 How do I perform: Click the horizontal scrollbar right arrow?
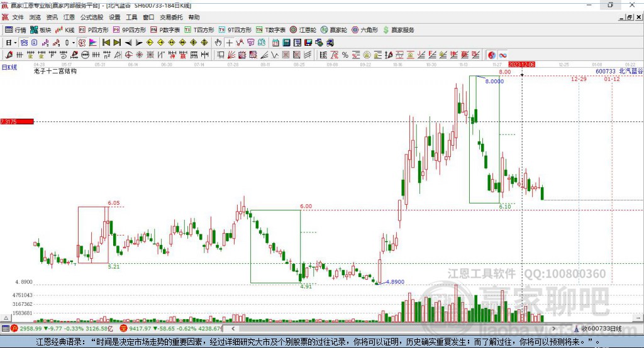(553, 329)
